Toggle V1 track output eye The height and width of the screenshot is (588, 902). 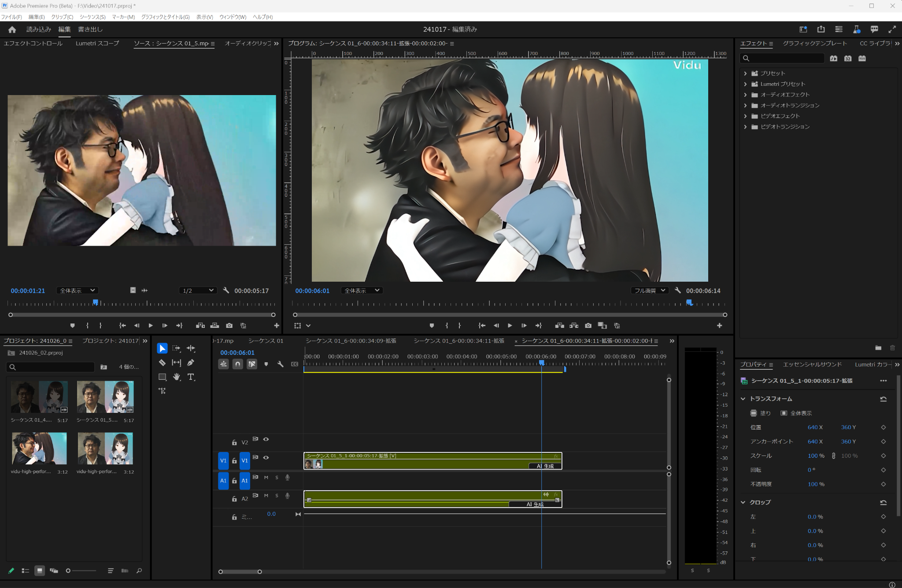(266, 458)
